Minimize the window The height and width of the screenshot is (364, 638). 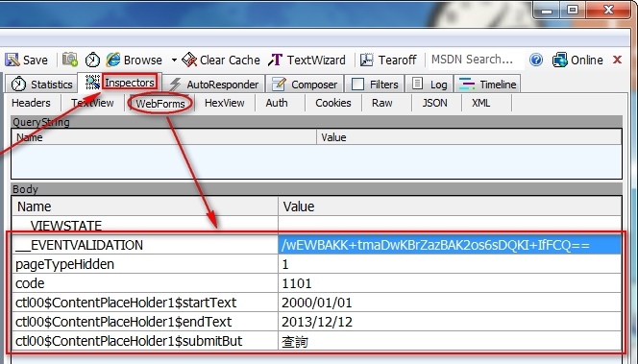pyautogui.click(x=548, y=10)
